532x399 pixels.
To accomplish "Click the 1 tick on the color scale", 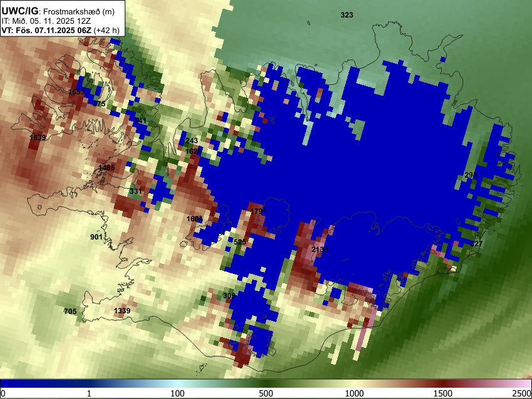I will [x=89, y=393].
